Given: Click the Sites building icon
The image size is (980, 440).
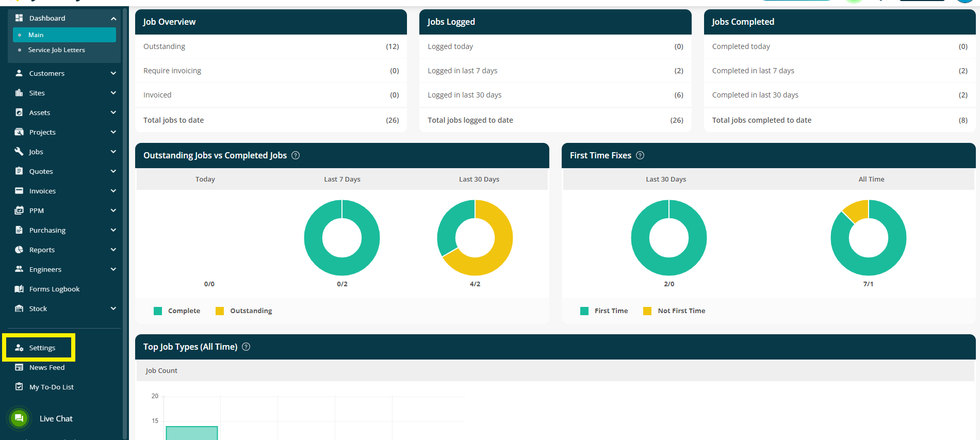Looking at the screenshot, I should 19,93.
